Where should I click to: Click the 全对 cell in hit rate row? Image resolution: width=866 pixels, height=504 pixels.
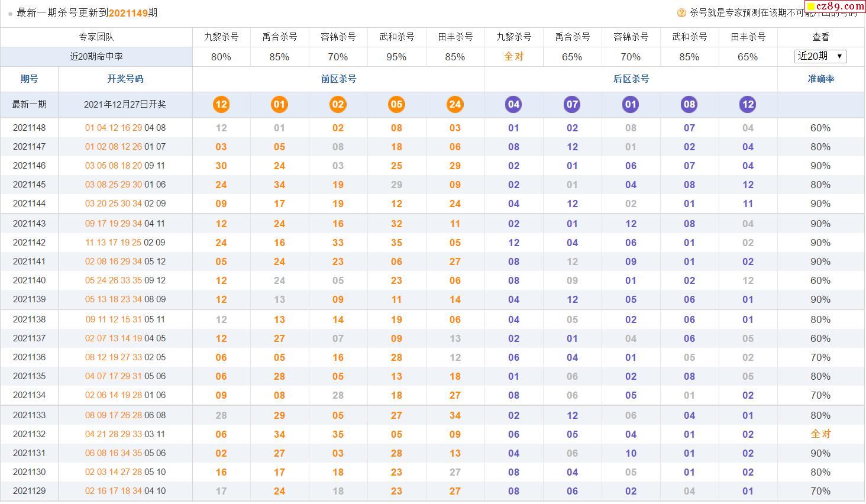[x=513, y=57]
